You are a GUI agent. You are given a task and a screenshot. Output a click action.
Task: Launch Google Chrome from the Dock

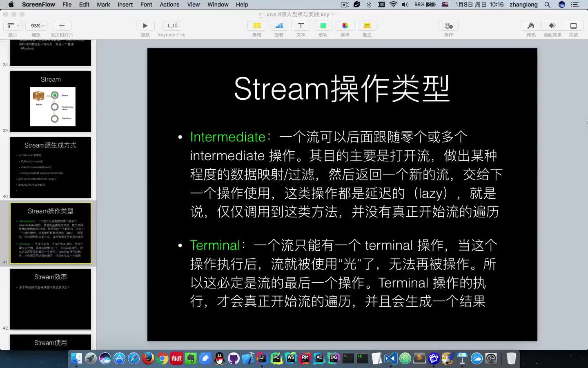[x=162, y=358]
